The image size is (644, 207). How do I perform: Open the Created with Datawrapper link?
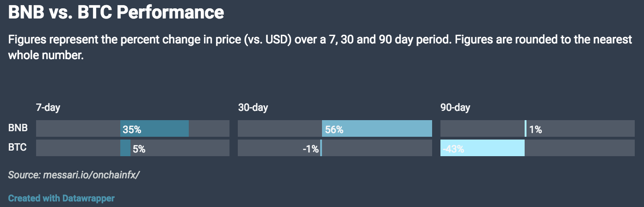[x=61, y=198]
